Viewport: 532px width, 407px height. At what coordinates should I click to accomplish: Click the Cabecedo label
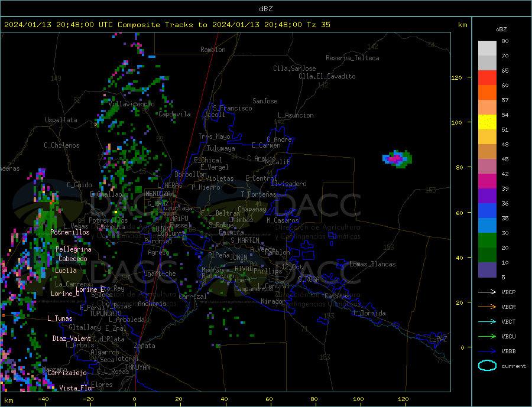pos(73,259)
